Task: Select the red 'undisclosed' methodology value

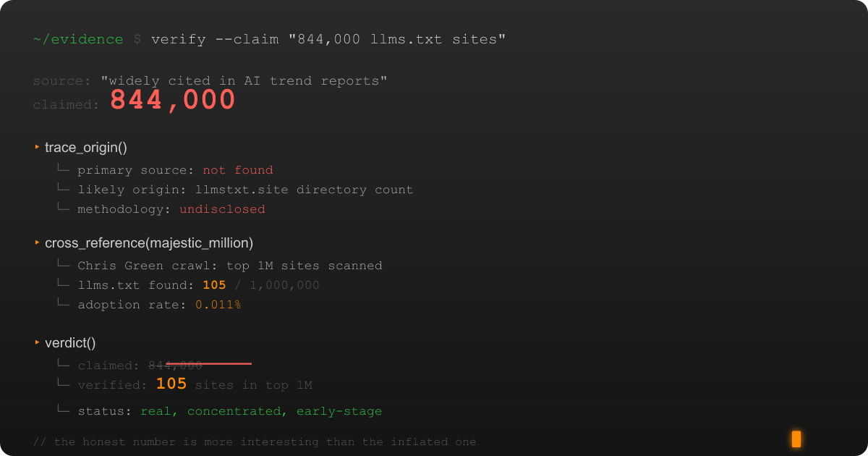Action: [222, 209]
